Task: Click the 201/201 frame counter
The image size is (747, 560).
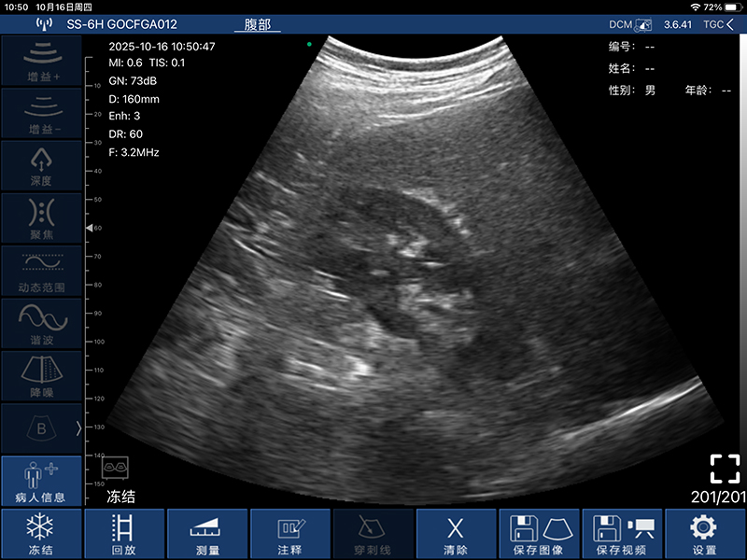Action: 717,497
